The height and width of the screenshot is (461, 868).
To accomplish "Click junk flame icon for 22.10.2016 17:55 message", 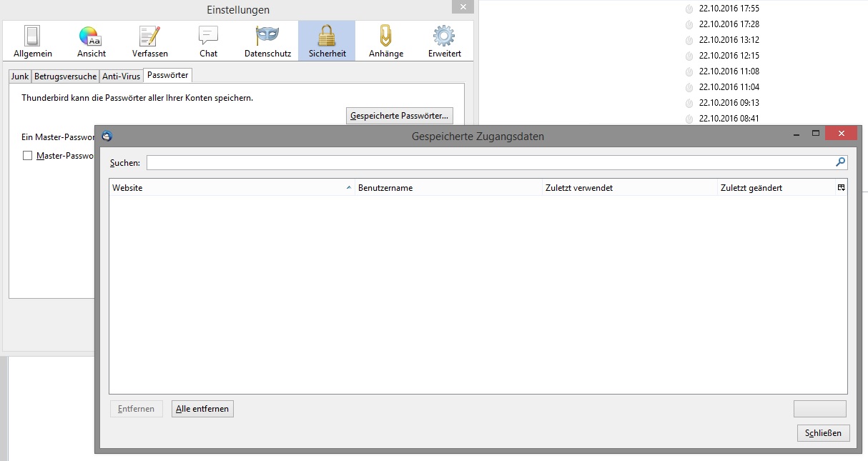I will tap(689, 9).
